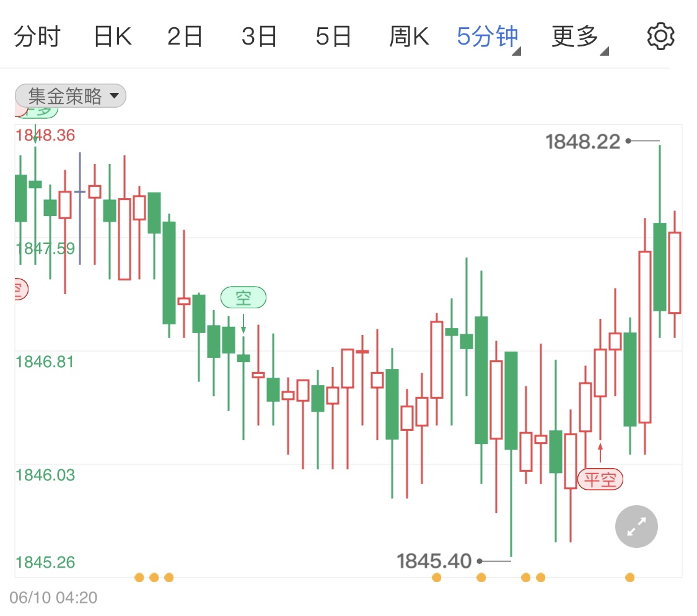Expand chart to fullscreen with the arrows button
The width and height of the screenshot is (697, 616).
pyautogui.click(x=636, y=526)
